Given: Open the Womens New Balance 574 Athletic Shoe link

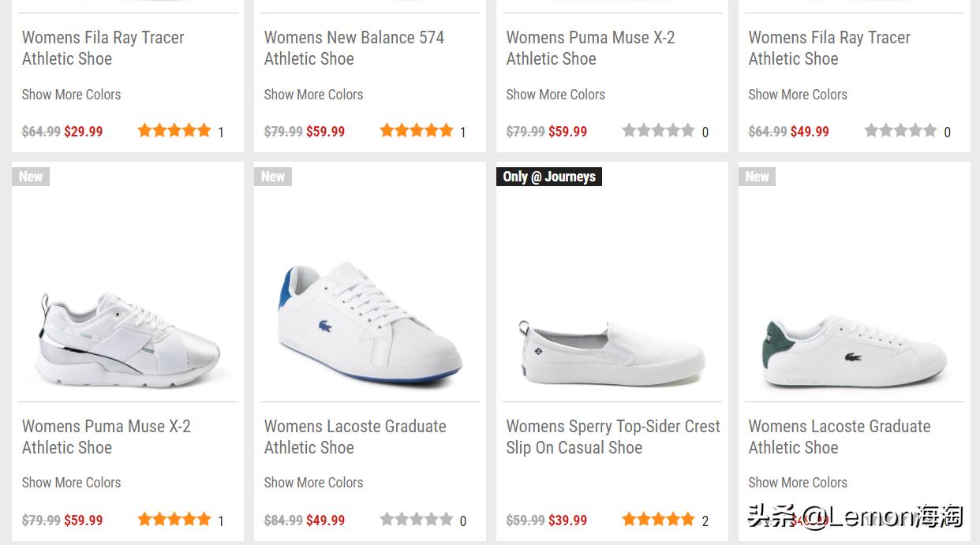Looking at the screenshot, I should [x=353, y=48].
